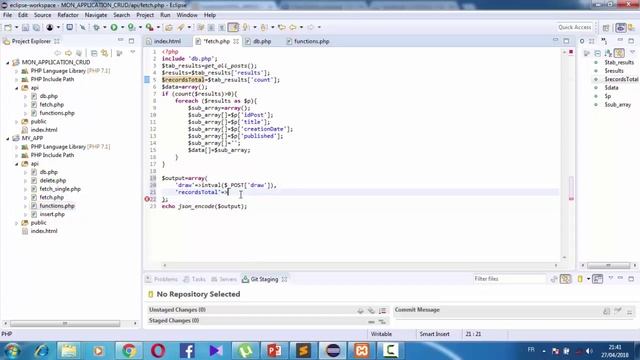This screenshot has height=360, width=640.
Task: Click the Save toolbar icon
Action: point(25,27)
